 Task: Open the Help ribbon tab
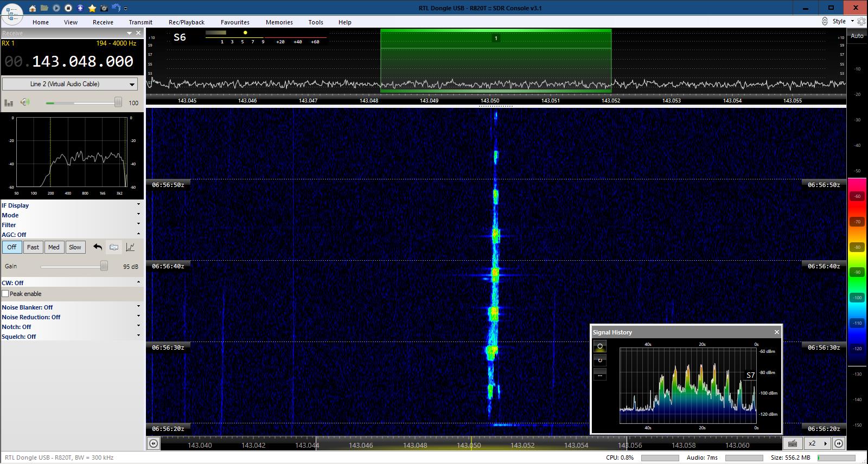(345, 22)
